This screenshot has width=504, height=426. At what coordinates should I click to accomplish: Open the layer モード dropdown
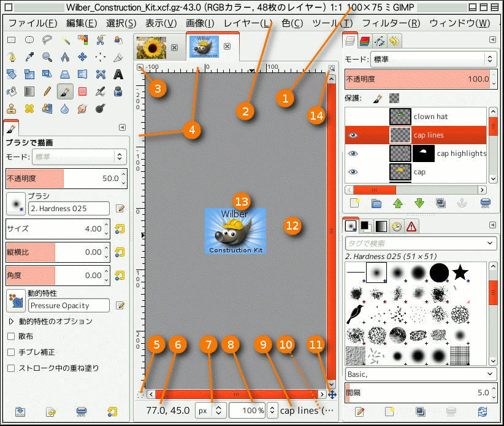coord(433,60)
